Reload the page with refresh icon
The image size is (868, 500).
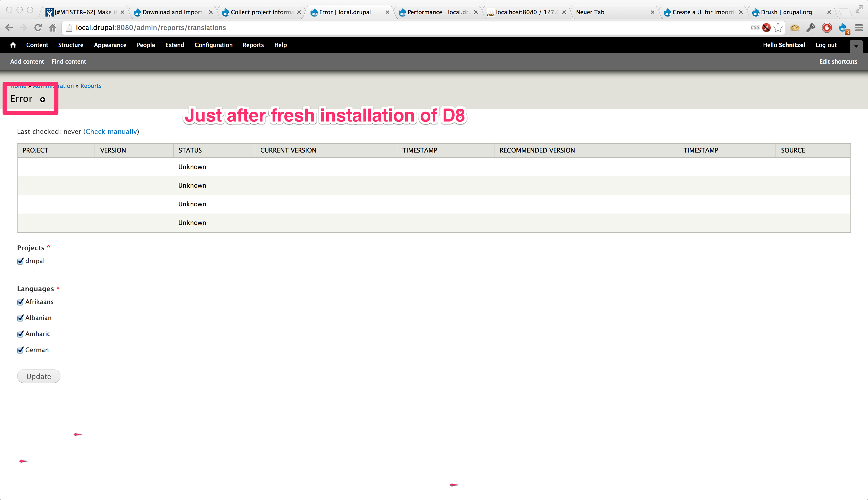tap(38, 27)
